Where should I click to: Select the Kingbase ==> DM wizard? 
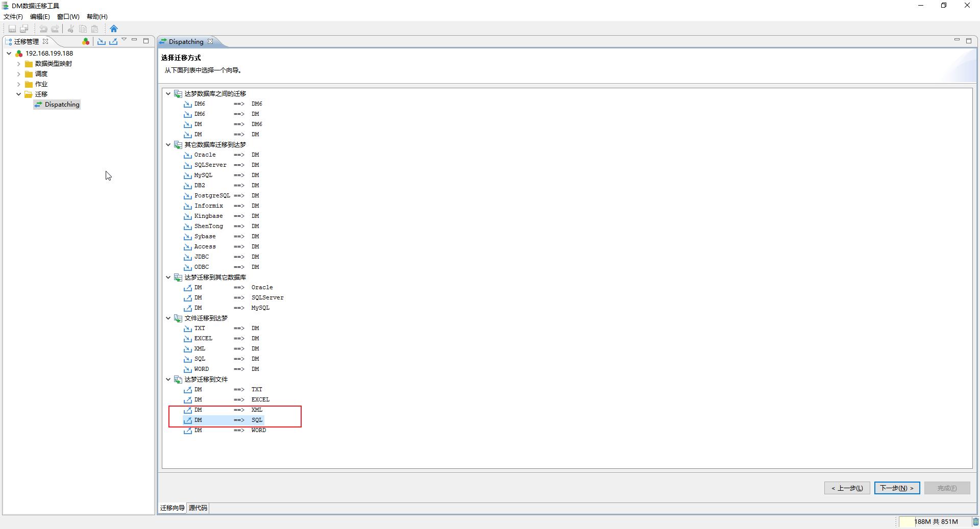point(222,216)
